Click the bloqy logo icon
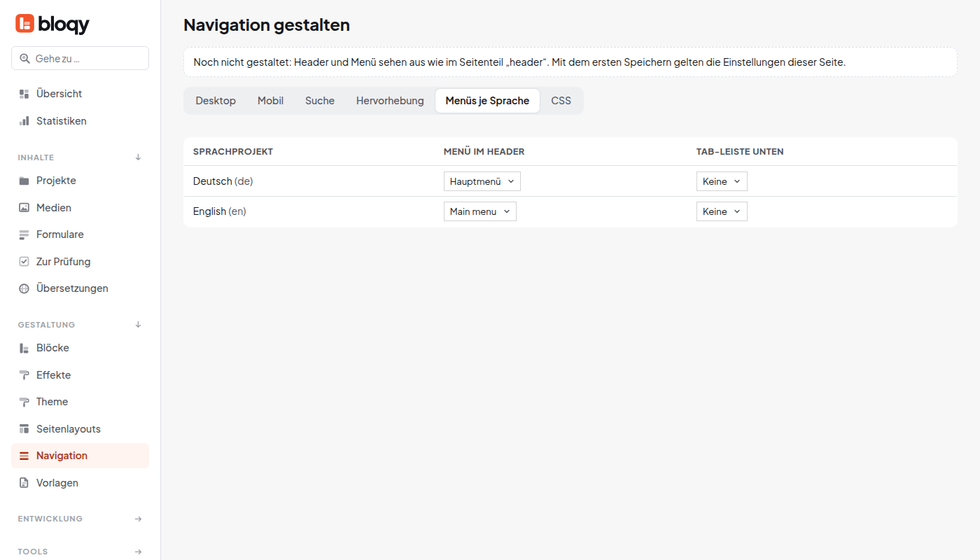 (24, 24)
